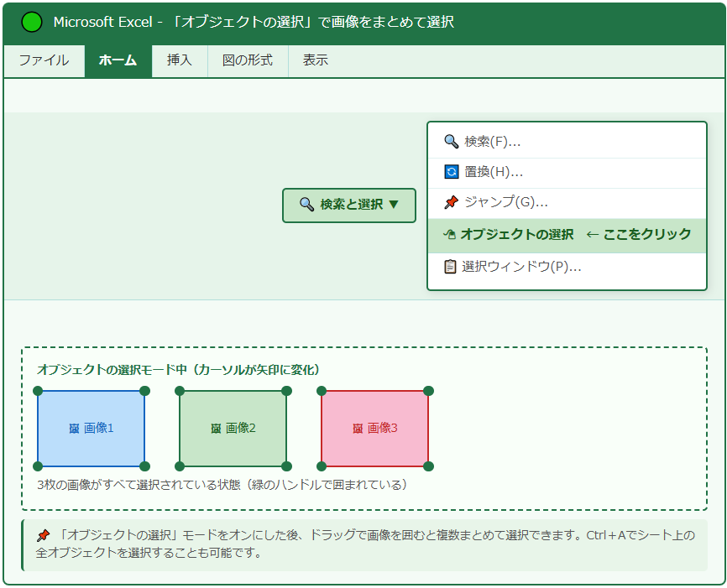Click the magnifier icon on the 検索と選択 button
This screenshot has height=588, width=727.
pyautogui.click(x=306, y=205)
